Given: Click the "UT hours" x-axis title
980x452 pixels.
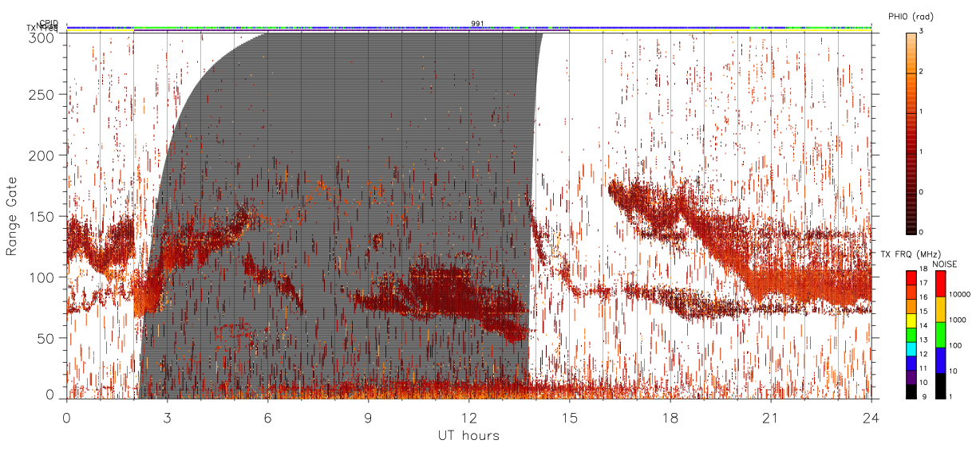Looking at the screenshot, I should click(468, 436).
